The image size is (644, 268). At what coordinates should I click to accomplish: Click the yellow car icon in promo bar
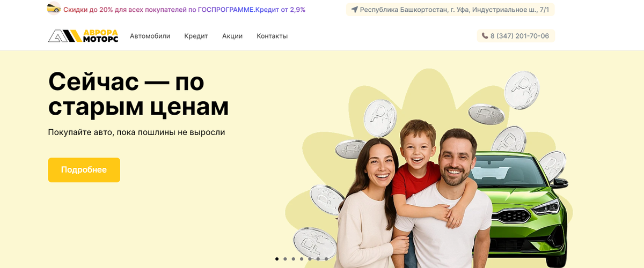point(54,9)
